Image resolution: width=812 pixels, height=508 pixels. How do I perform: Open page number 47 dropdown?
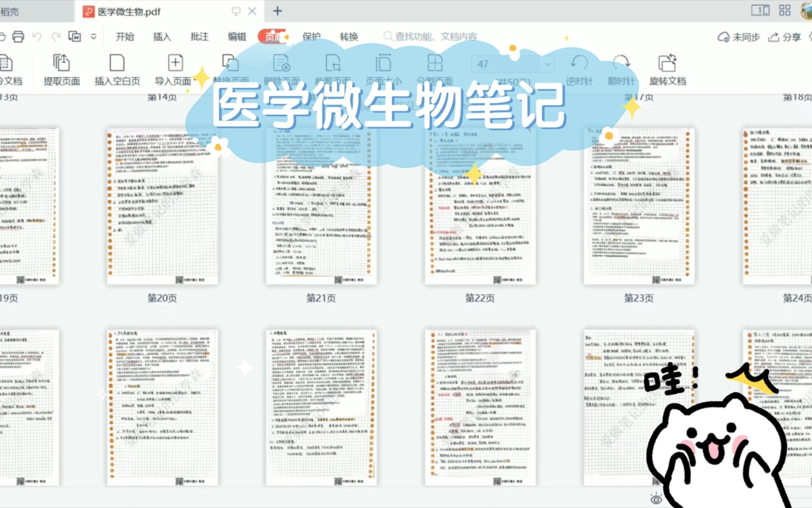click(547, 64)
